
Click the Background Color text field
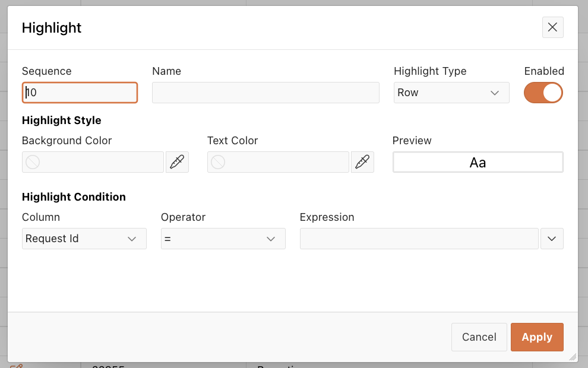93,162
